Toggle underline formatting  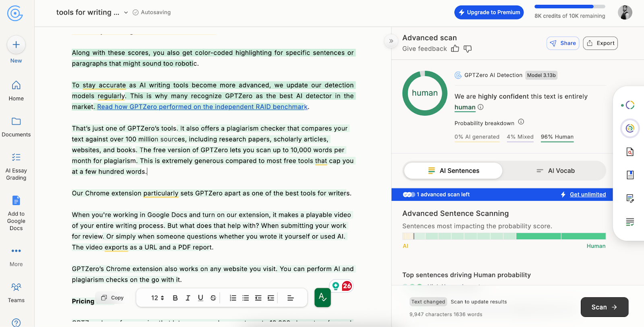click(x=200, y=298)
